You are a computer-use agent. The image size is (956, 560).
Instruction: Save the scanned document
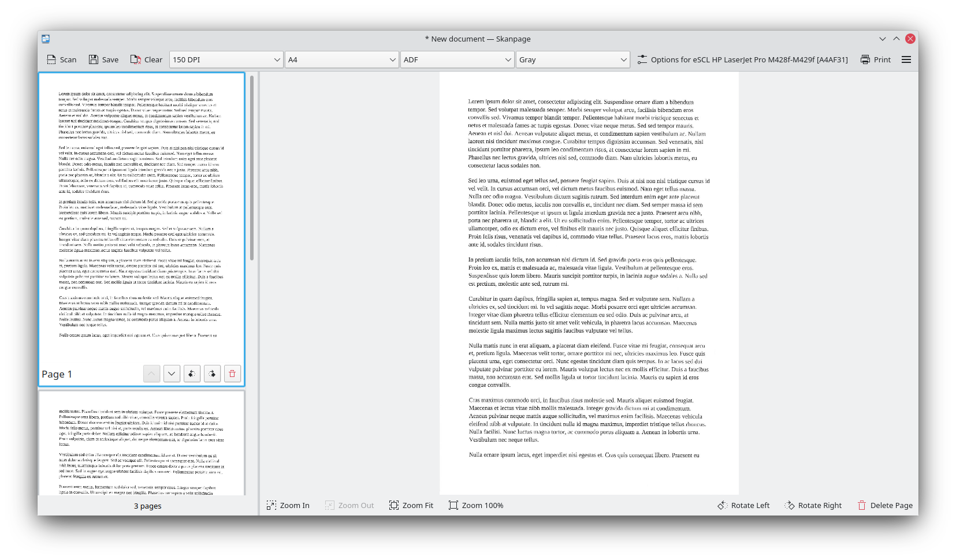click(x=103, y=59)
